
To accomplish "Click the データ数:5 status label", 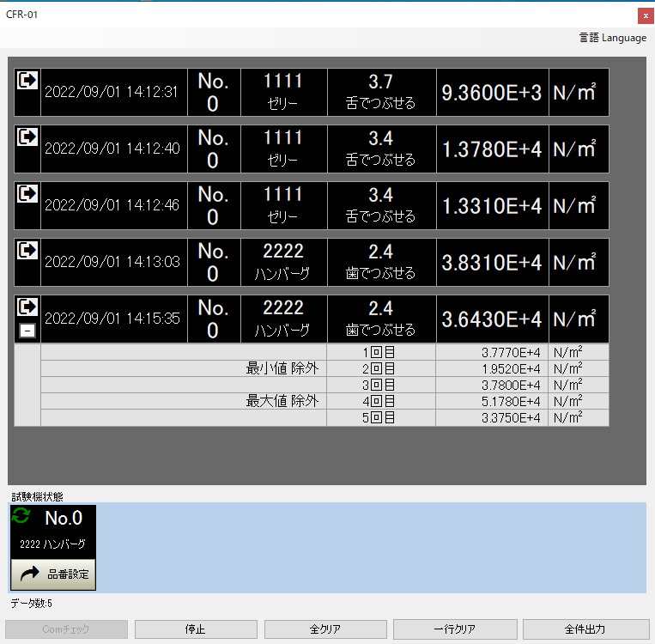I will tap(31, 603).
